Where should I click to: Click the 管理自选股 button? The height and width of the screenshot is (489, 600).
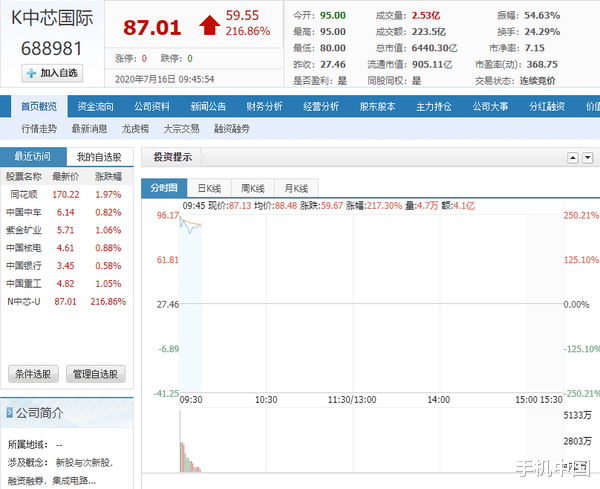point(96,374)
